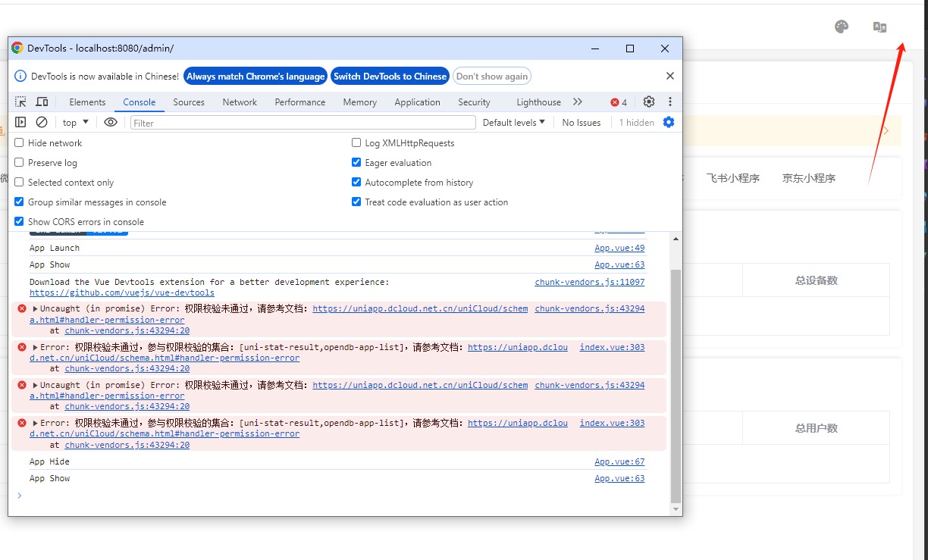Disable Show CORS errors in console

coord(20,222)
